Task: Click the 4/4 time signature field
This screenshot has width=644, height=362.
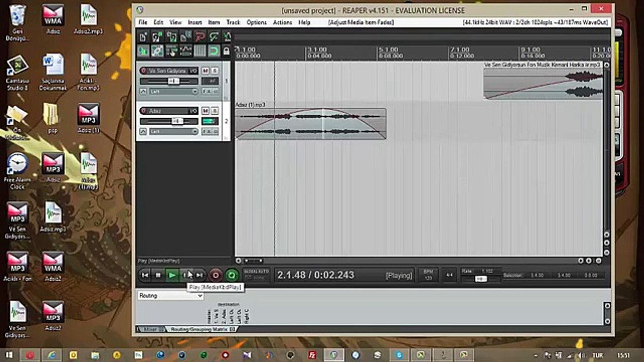Action: click(x=450, y=275)
